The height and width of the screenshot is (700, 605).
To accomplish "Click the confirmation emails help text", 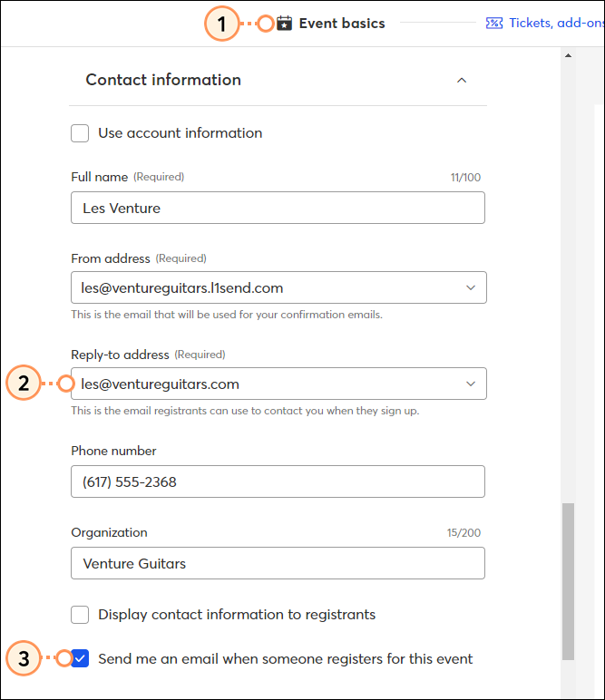I will pos(227,315).
